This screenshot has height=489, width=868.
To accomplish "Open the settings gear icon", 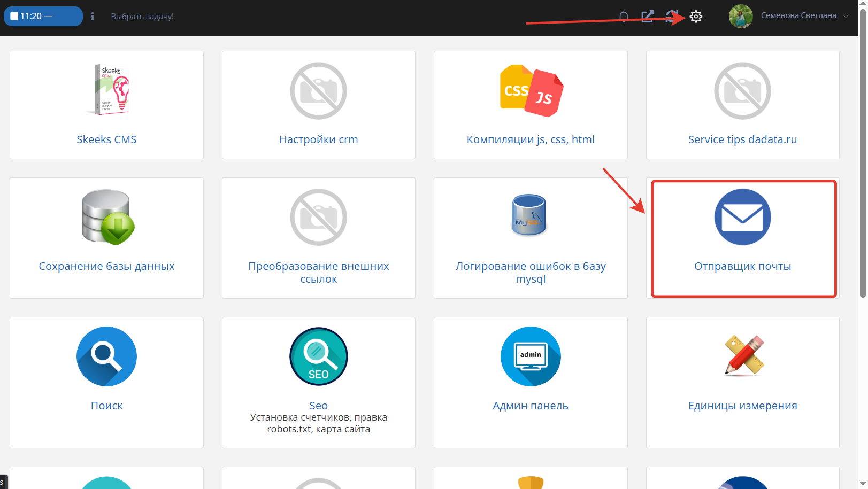I will pos(695,17).
